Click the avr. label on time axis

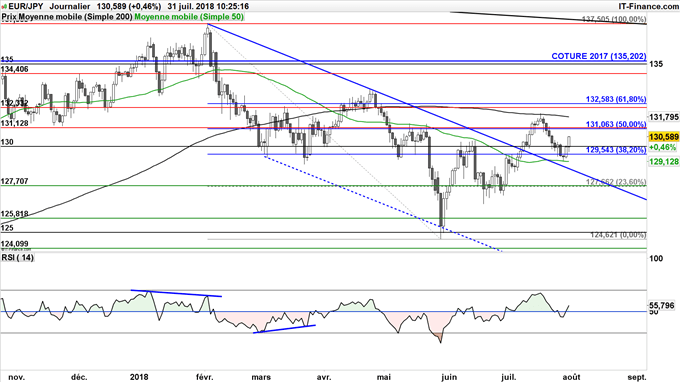point(324,377)
